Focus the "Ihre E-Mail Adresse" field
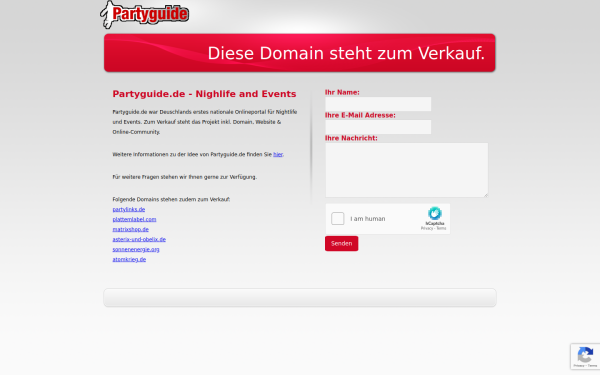The height and width of the screenshot is (375, 600). [378, 127]
